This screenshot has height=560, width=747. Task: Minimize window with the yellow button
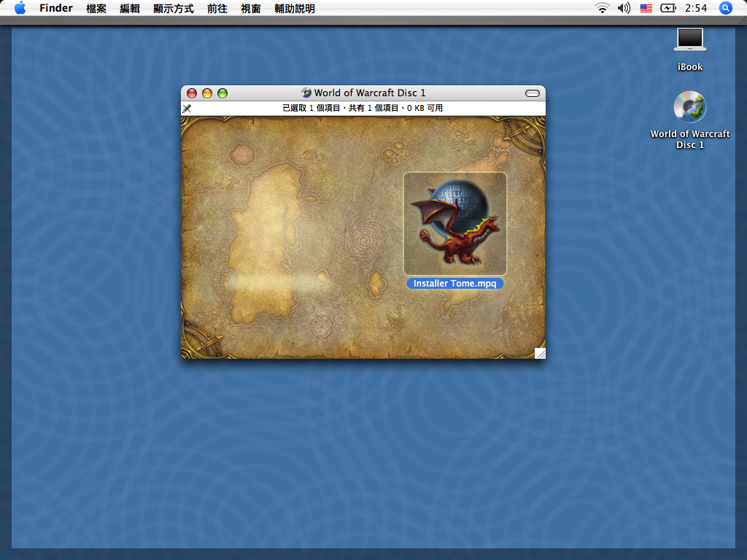tap(206, 93)
